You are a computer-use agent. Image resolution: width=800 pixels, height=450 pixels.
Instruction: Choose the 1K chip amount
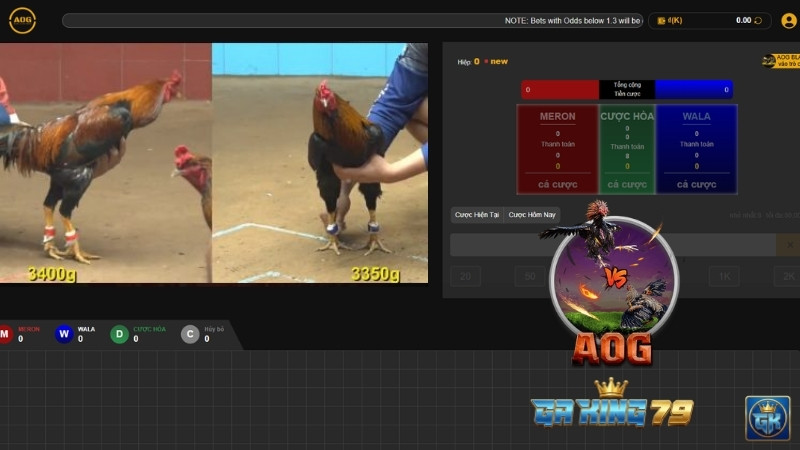click(724, 276)
